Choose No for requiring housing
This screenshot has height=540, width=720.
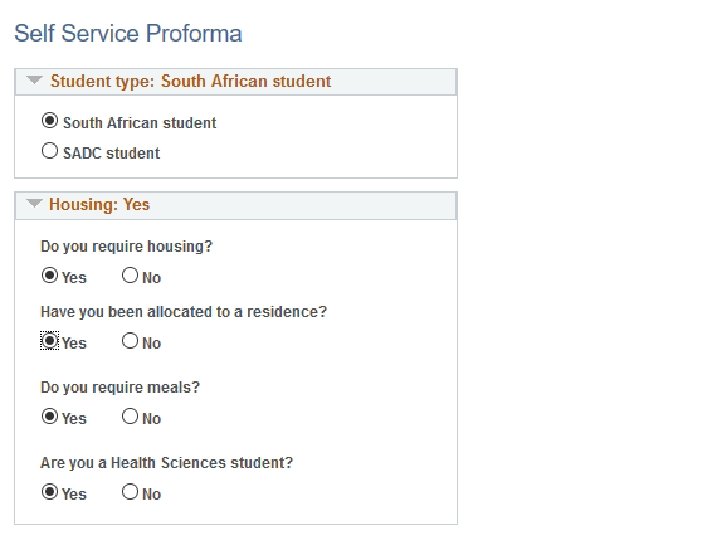coord(130,275)
